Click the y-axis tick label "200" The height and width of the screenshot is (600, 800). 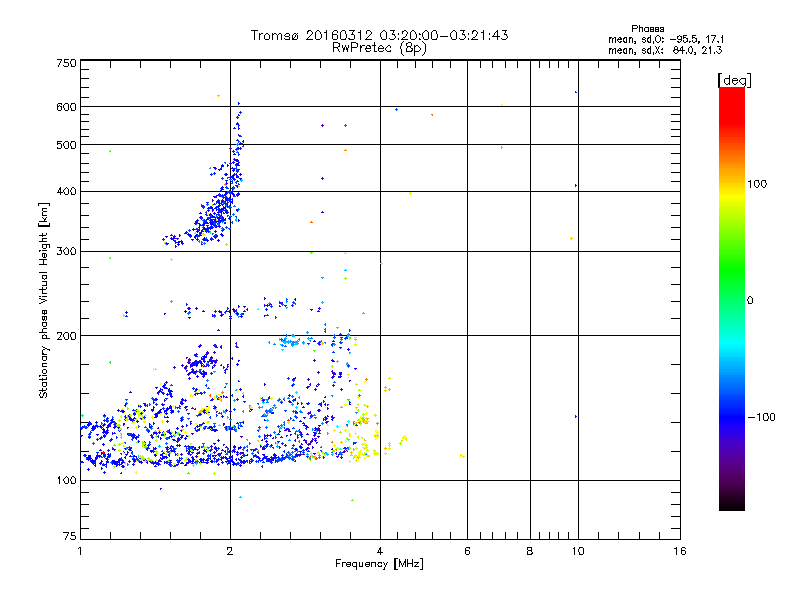pos(66,336)
